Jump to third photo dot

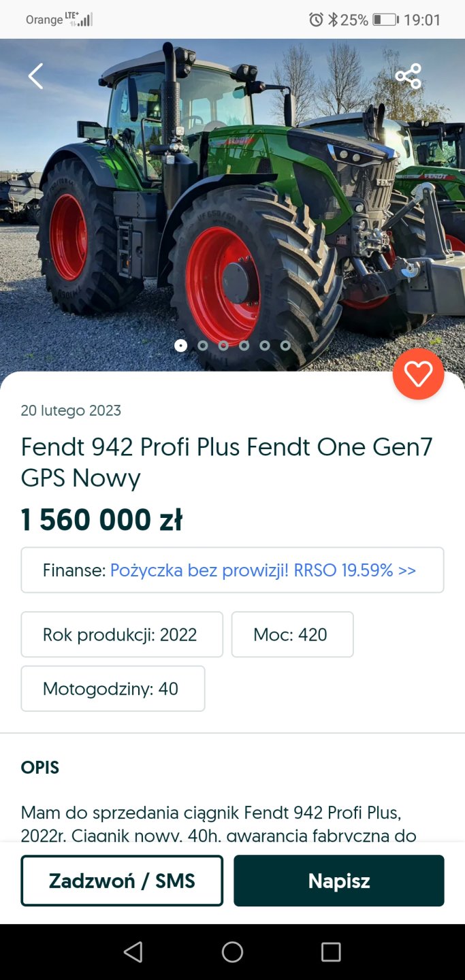pyautogui.click(x=223, y=345)
